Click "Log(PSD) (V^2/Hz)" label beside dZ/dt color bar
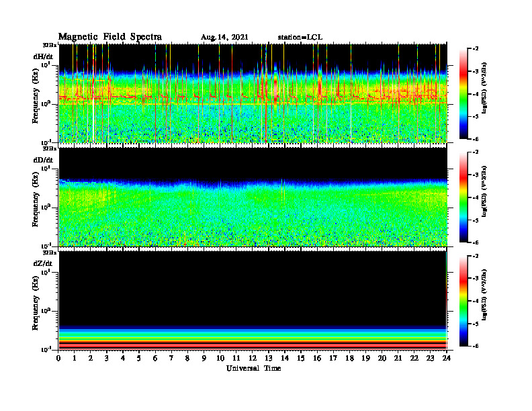The height and width of the screenshot is (411, 532). pyautogui.click(x=484, y=295)
